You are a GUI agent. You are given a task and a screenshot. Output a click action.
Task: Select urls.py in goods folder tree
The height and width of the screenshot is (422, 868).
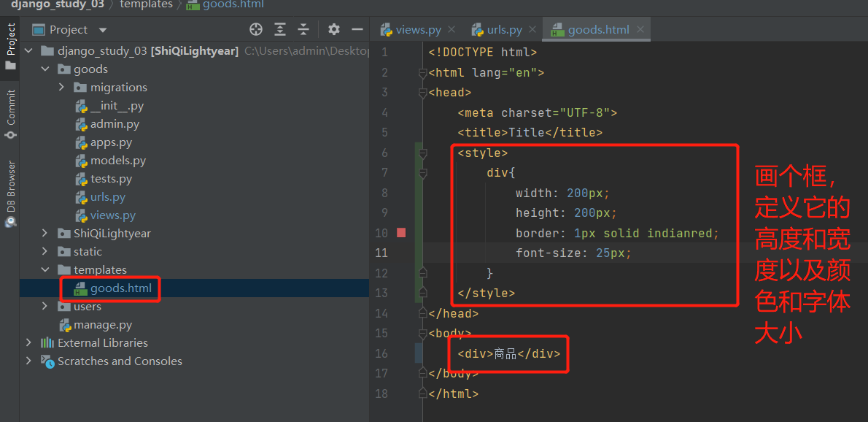[108, 197]
